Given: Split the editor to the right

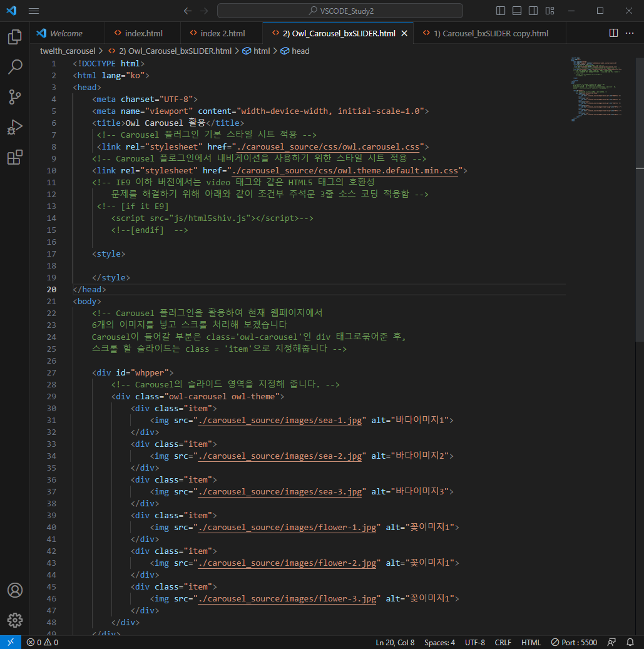Looking at the screenshot, I should (x=613, y=33).
